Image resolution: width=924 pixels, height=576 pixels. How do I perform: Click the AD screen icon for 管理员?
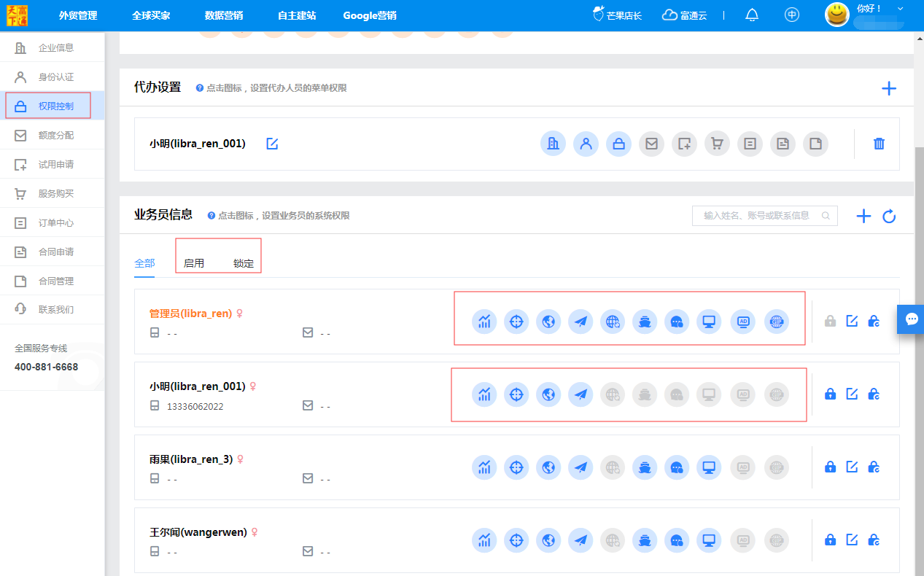[x=743, y=321]
